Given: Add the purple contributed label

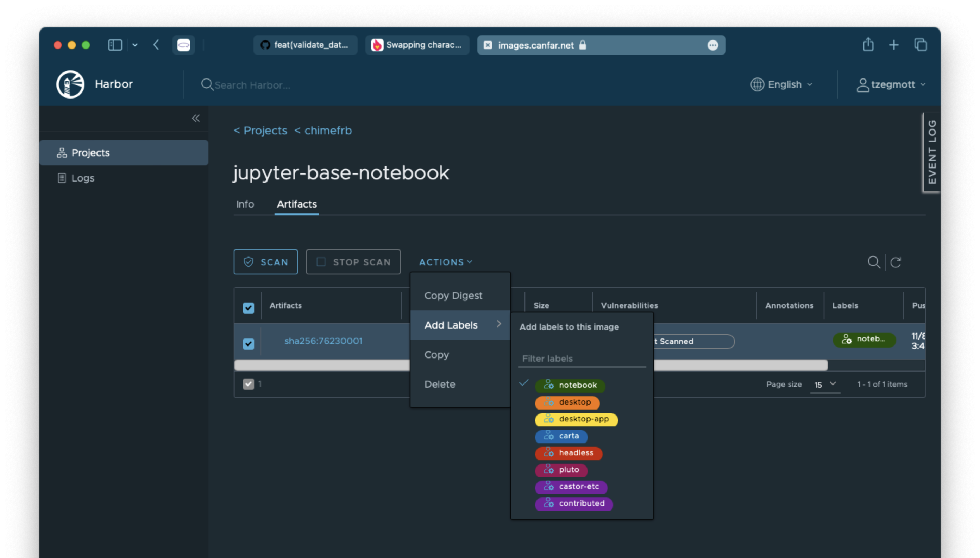Looking at the screenshot, I should pyautogui.click(x=574, y=503).
